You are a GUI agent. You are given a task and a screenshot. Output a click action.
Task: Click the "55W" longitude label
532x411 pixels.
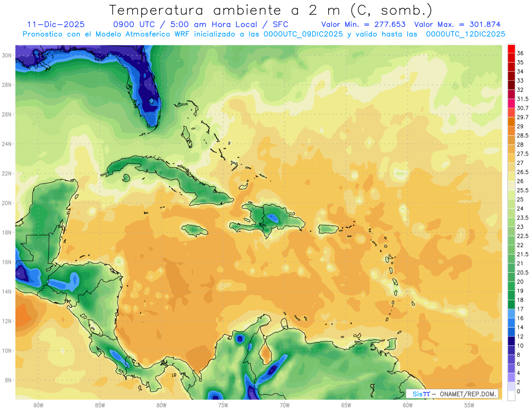click(469, 405)
